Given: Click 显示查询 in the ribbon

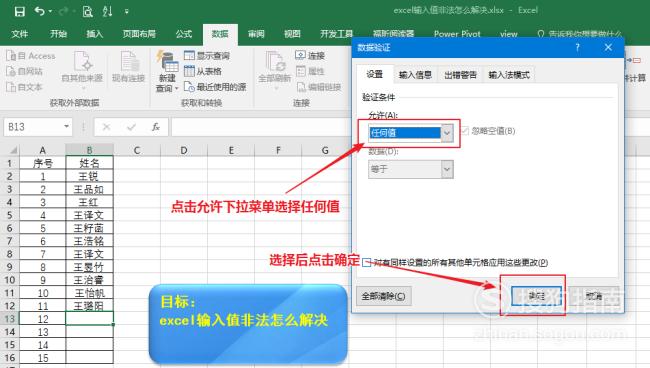Looking at the screenshot, I should point(207,56).
